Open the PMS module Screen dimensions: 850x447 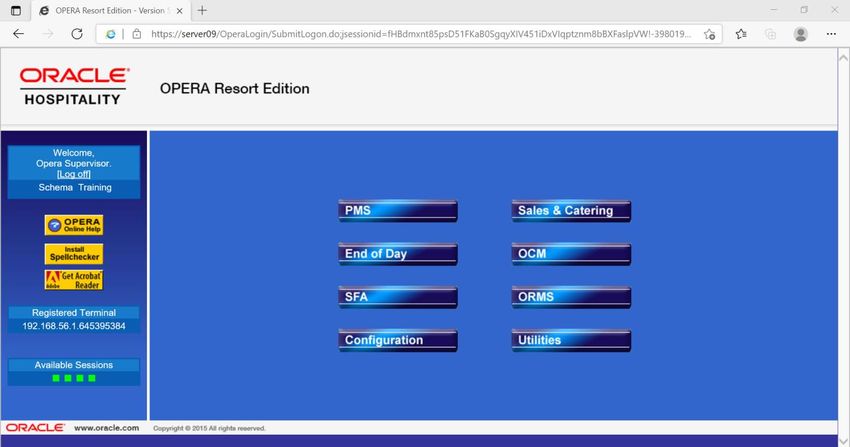click(398, 211)
